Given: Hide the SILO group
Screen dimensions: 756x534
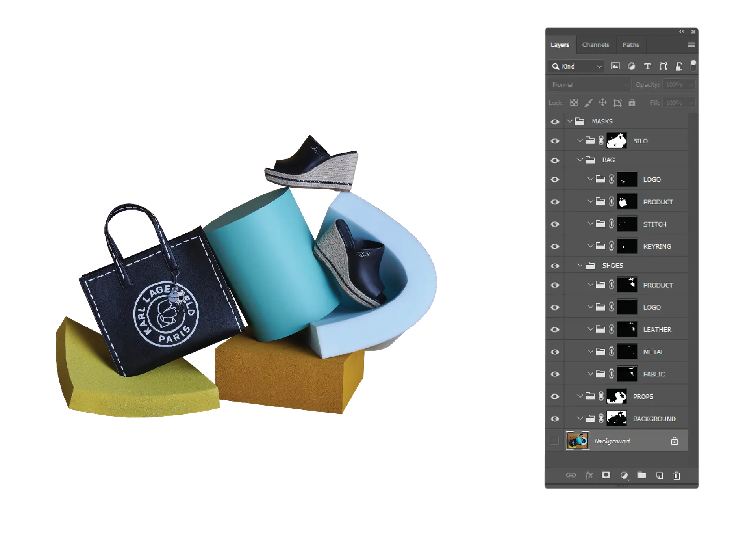Looking at the screenshot, I should (x=555, y=141).
